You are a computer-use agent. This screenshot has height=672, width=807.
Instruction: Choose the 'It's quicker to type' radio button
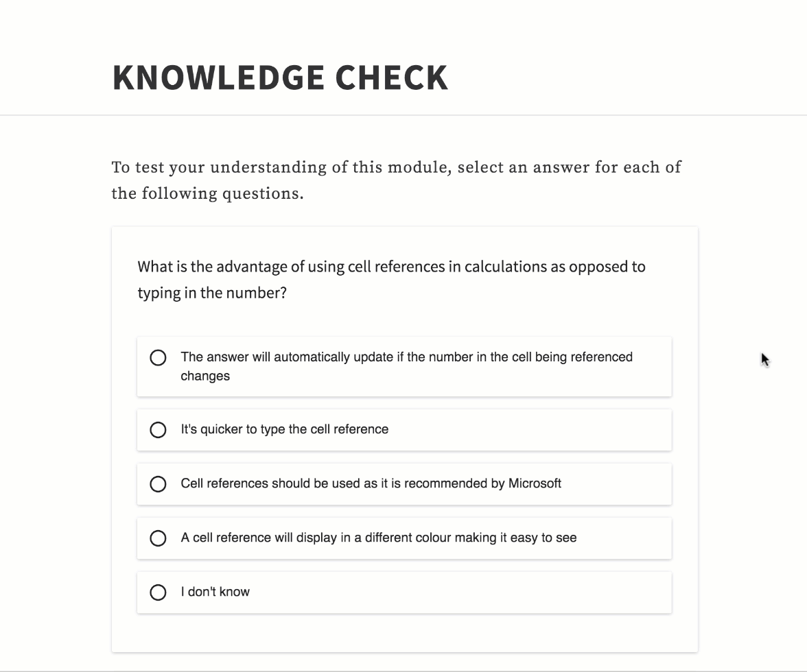coord(158,430)
